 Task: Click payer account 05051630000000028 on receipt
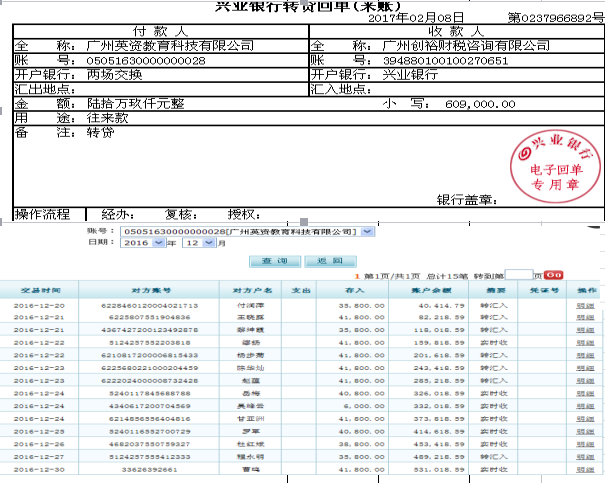[x=146, y=61]
